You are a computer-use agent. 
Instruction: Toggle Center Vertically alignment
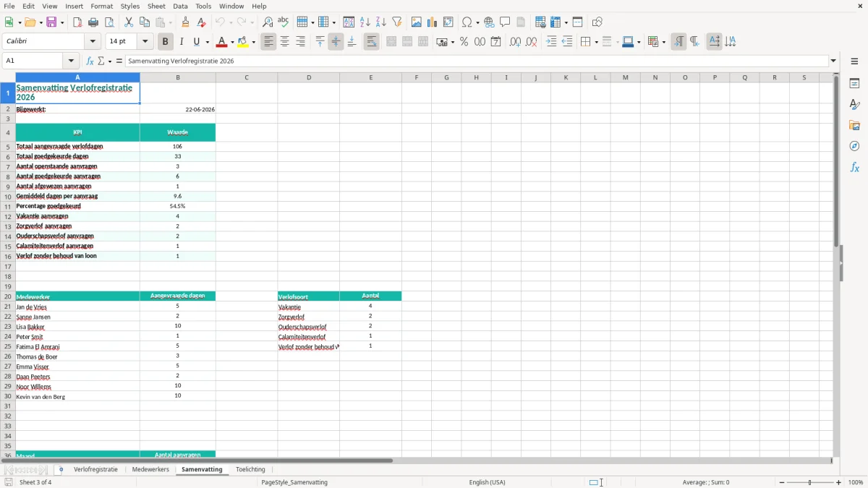(x=336, y=42)
